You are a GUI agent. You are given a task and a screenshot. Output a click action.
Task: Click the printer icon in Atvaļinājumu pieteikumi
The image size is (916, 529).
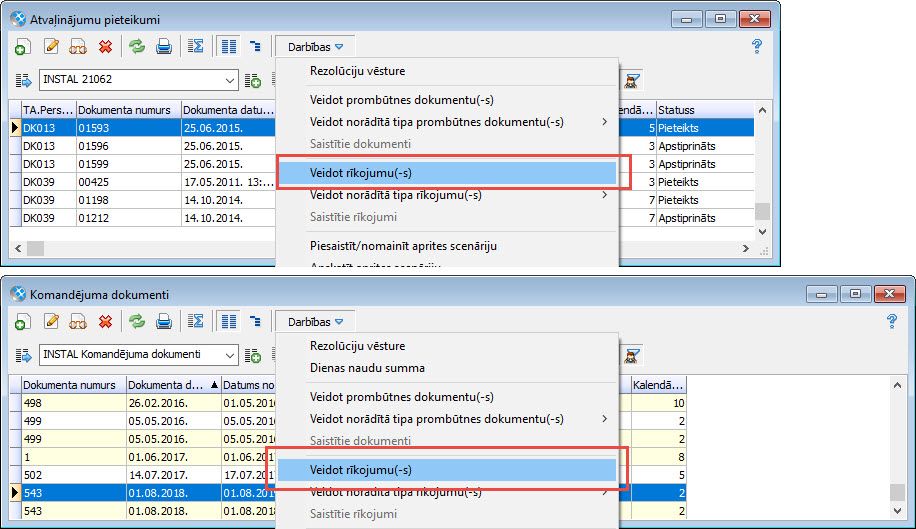(x=164, y=47)
